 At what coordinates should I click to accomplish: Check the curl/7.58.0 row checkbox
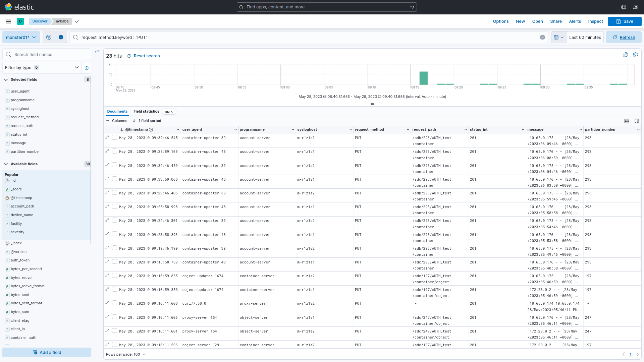(114, 303)
